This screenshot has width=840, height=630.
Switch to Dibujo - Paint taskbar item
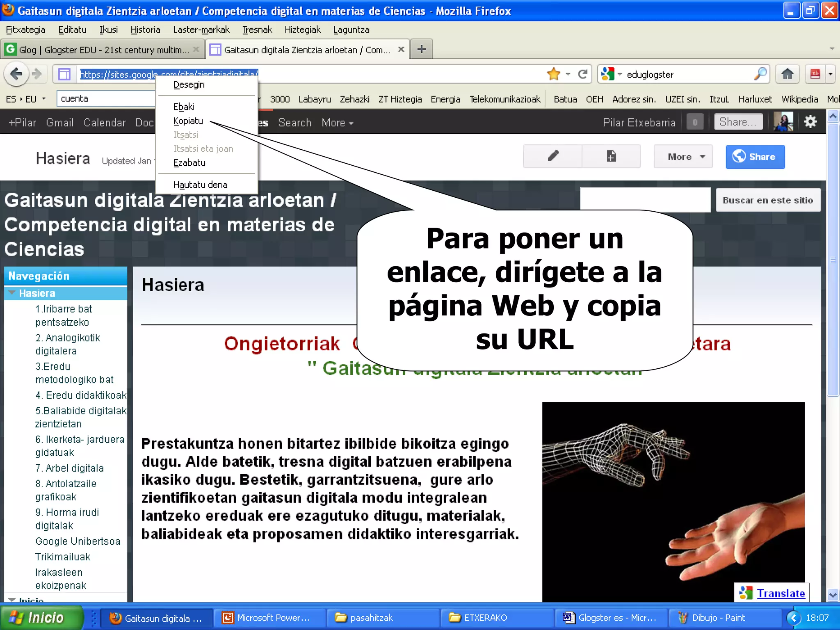coord(725,618)
